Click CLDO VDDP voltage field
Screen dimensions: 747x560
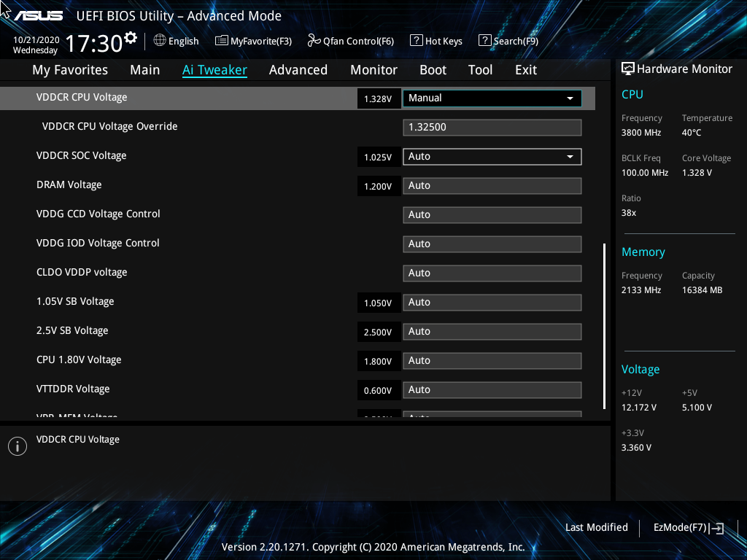point(492,273)
